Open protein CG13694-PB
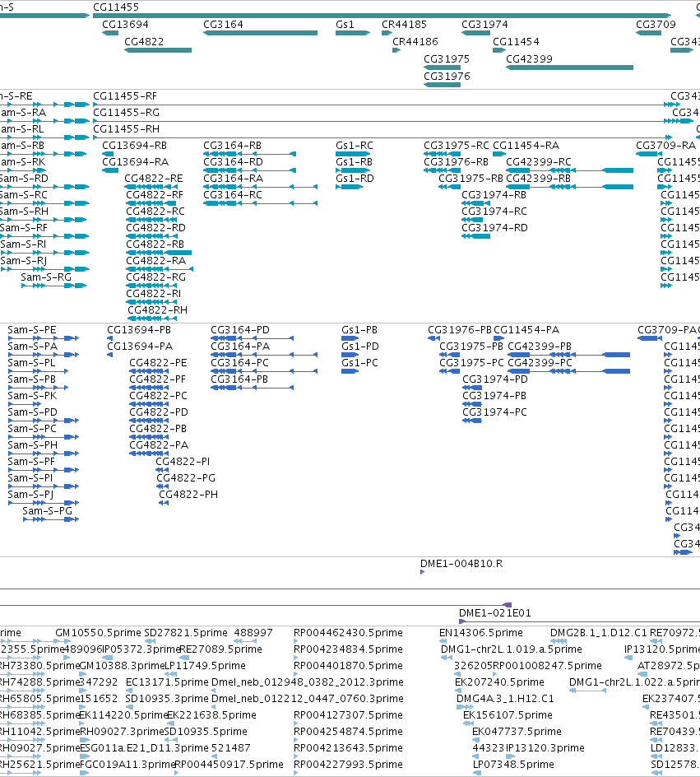Viewport: 700px width, 777px height. click(139, 329)
